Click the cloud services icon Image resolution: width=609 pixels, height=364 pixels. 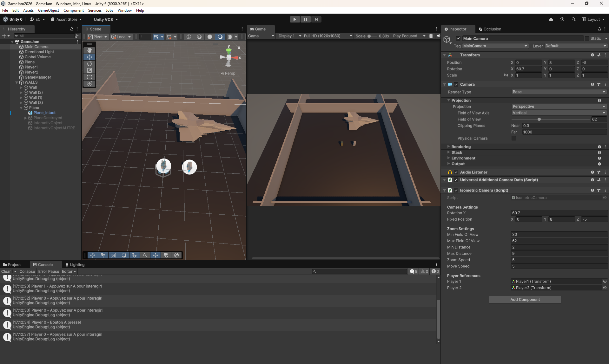(551, 19)
